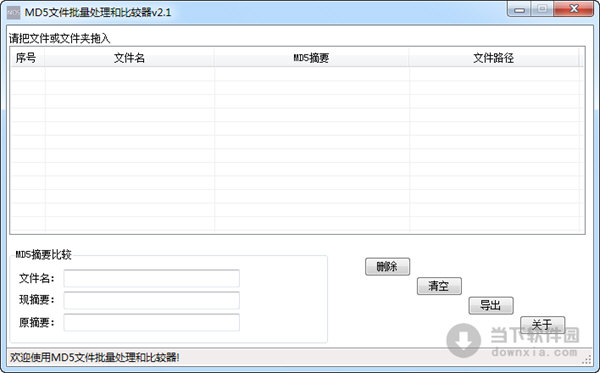Focus the 文件名 input field
Viewport: 600px width, 373px height.
(152, 278)
